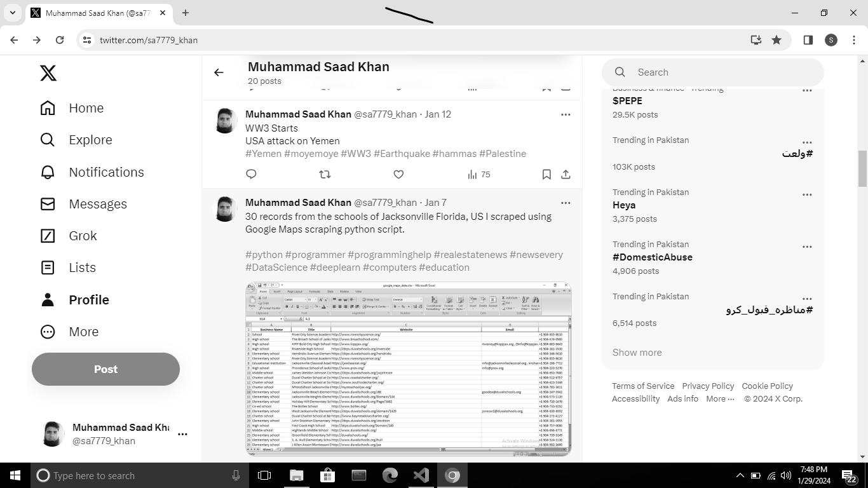Open more options on Jan 7 post
Viewport: 868px width, 488px height.
[x=566, y=203]
